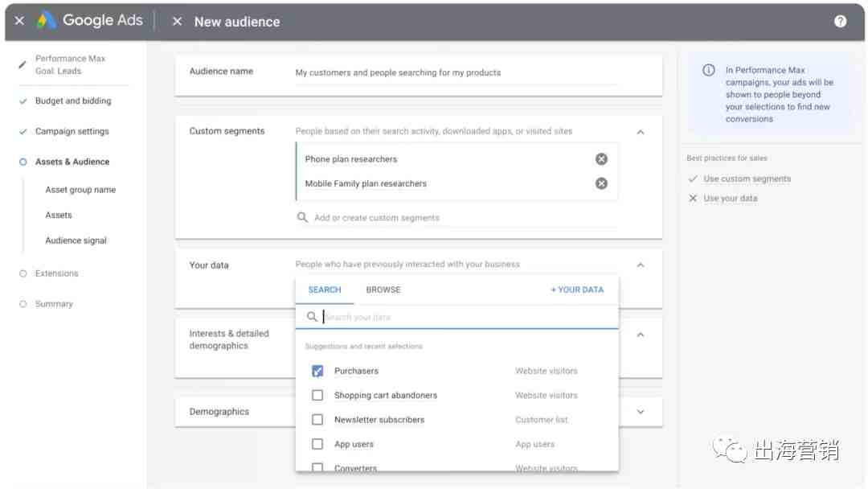Image resolution: width=868 pixels, height=489 pixels.
Task: Expand the Demographics section
Action: tap(641, 412)
